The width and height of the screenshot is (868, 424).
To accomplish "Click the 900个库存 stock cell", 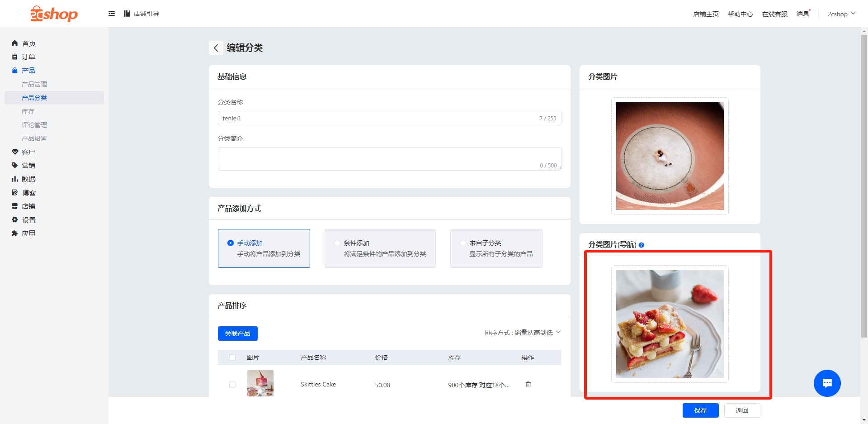I will [x=479, y=385].
